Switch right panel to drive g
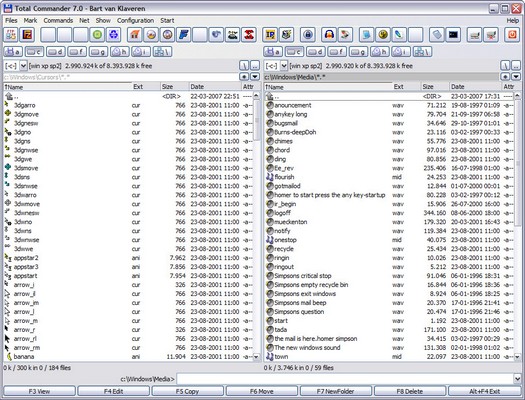525x400 pixels. [x=359, y=52]
